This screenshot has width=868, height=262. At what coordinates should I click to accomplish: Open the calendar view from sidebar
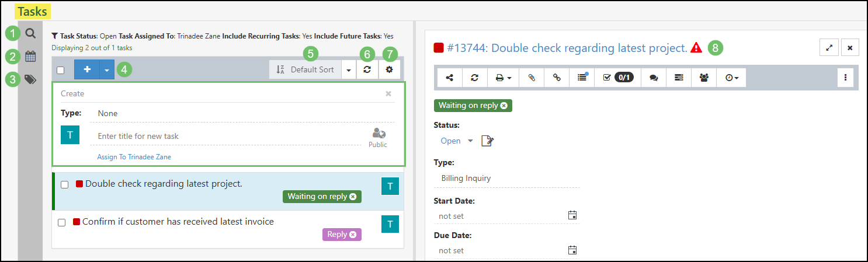coord(30,57)
